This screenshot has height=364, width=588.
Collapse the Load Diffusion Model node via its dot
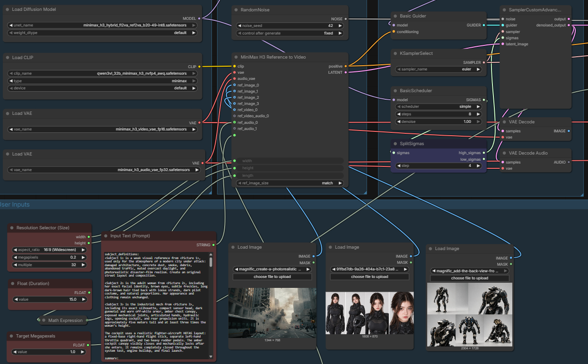tap(8, 10)
